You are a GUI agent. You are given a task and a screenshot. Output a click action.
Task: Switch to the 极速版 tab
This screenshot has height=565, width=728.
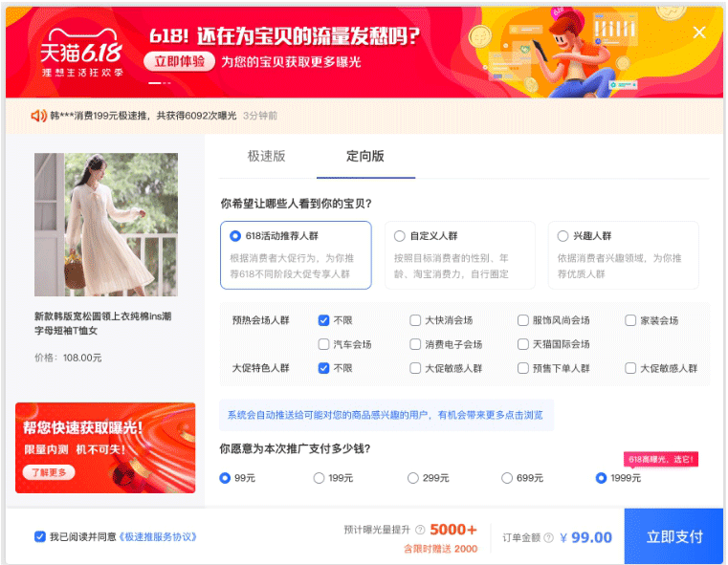click(267, 156)
